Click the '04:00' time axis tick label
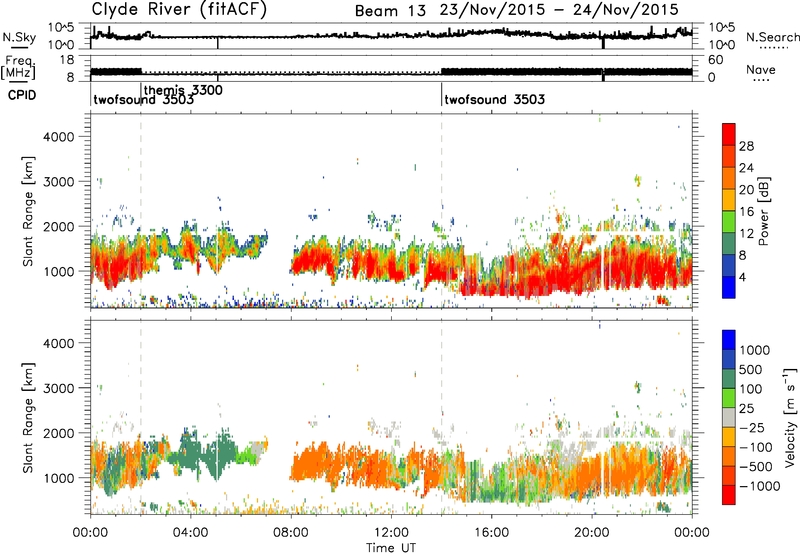Viewport: 800px width, 554px height. click(x=191, y=533)
